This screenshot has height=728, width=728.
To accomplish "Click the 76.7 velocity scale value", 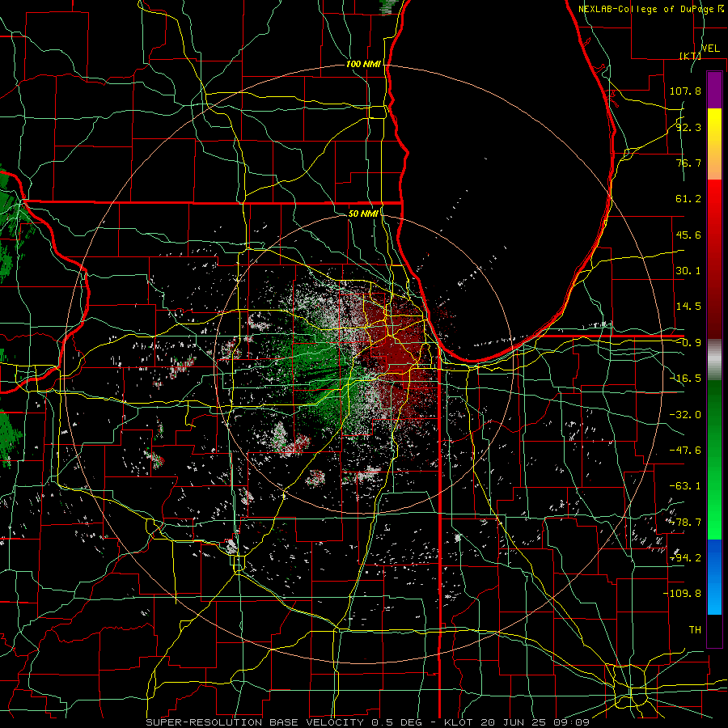I will tap(688, 163).
